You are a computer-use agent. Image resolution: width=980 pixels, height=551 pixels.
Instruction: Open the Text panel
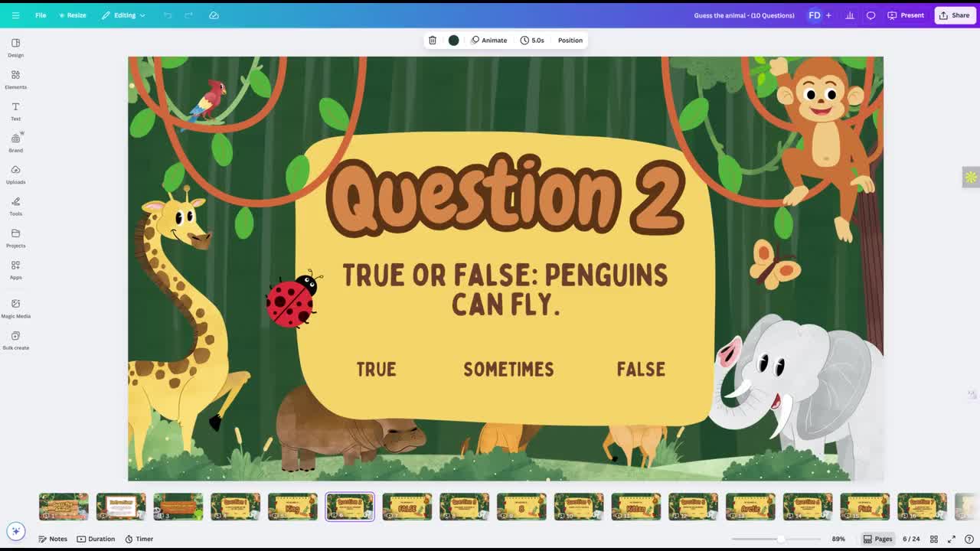coord(15,111)
